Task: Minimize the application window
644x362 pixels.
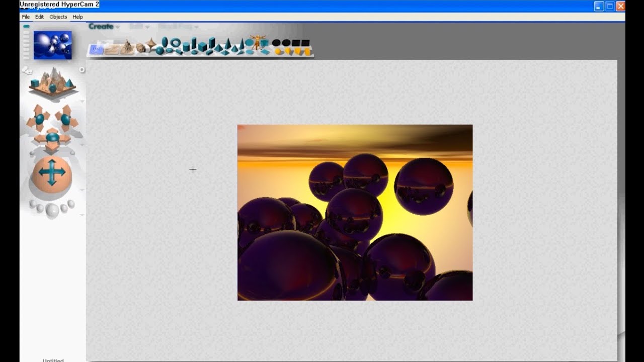Action: [x=599, y=6]
